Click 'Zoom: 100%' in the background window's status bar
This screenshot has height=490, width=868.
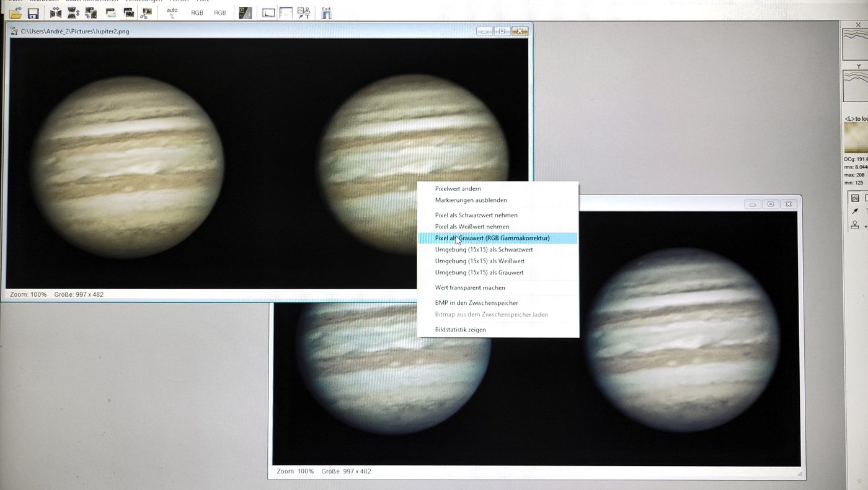tap(295, 471)
